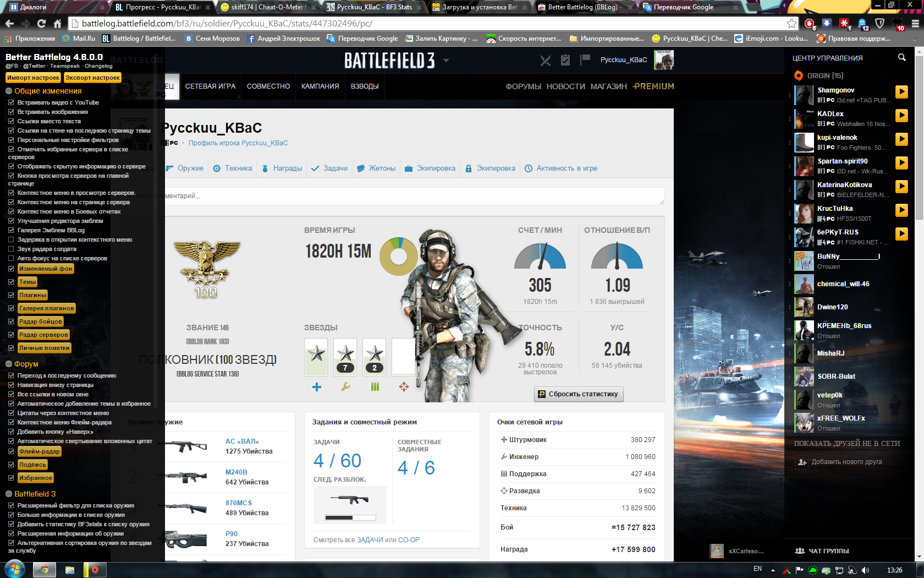Go to browser home page icon
Viewport: 924px width, 578px height.
(x=57, y=23)
